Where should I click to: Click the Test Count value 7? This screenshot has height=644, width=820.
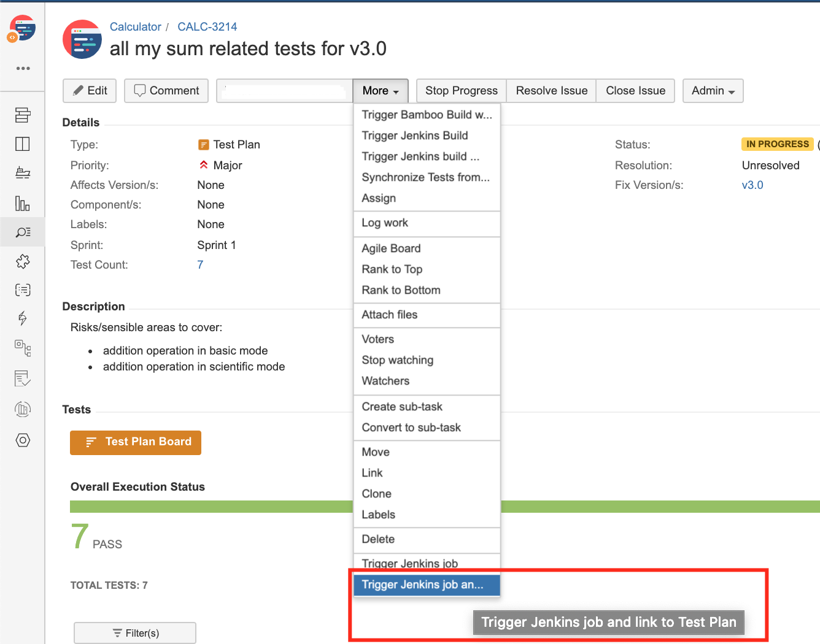click(200, 265)
